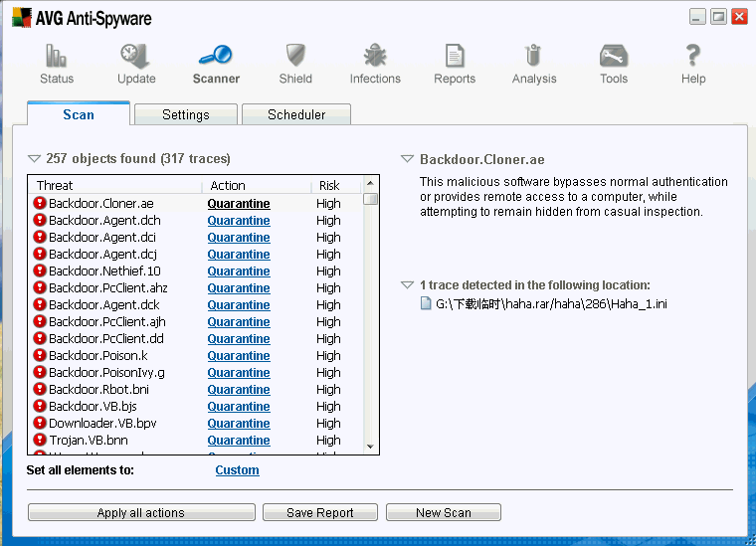Open the Status section icon

coord(57,56)
